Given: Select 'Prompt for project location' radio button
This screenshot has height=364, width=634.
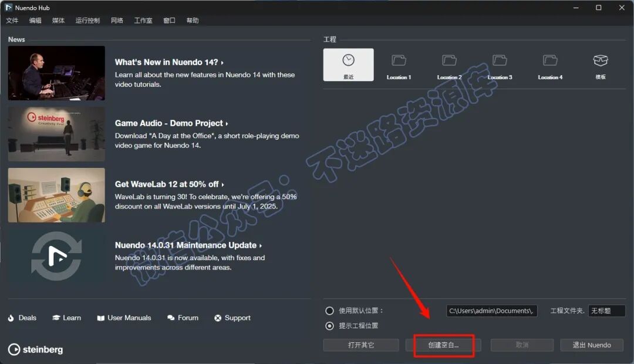Looking at the screenshot, I should [x=329, y=326].
